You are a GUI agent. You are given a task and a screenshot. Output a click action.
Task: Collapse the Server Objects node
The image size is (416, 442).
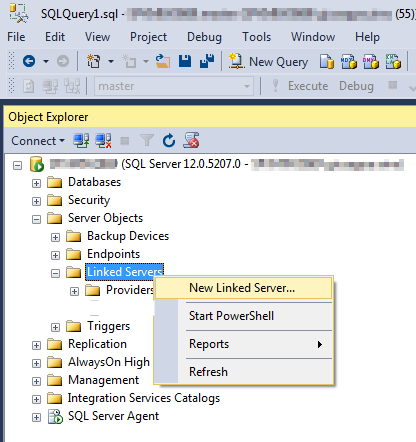(x=36, y=219)
